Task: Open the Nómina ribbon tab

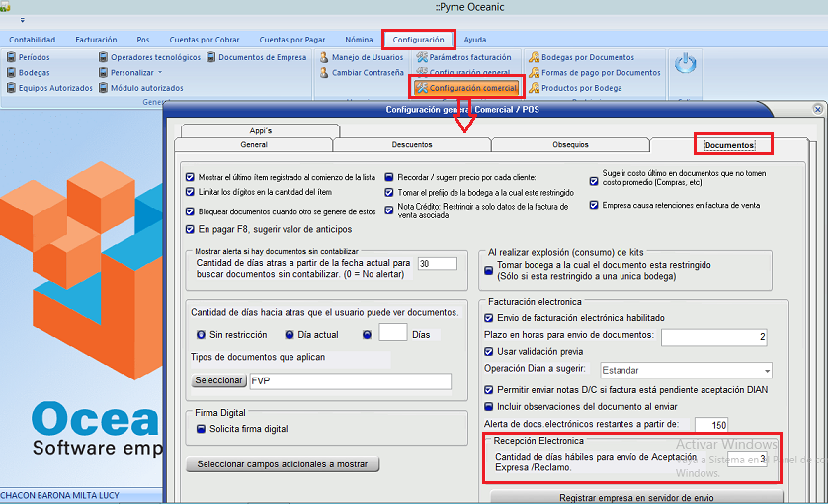Action: (359, 40)
